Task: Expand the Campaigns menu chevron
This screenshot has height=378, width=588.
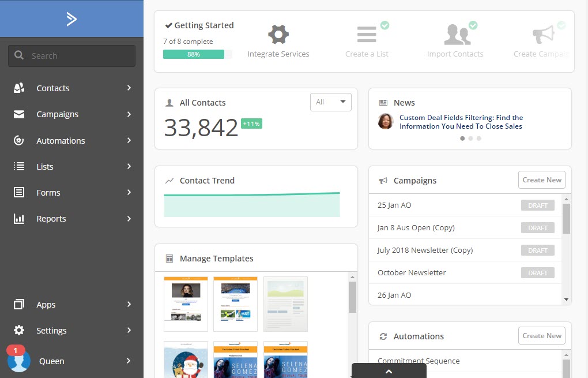Action: tap(129, 114)
